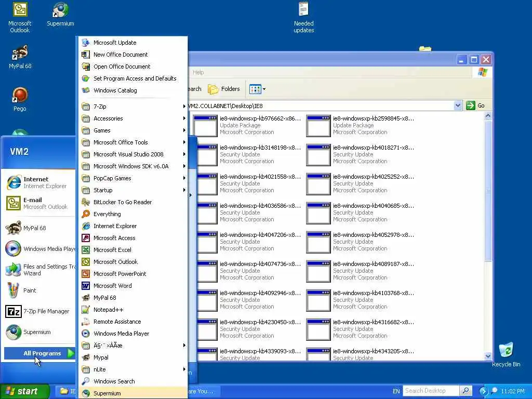Open Pego desktop shortcut

coord(20,99)
